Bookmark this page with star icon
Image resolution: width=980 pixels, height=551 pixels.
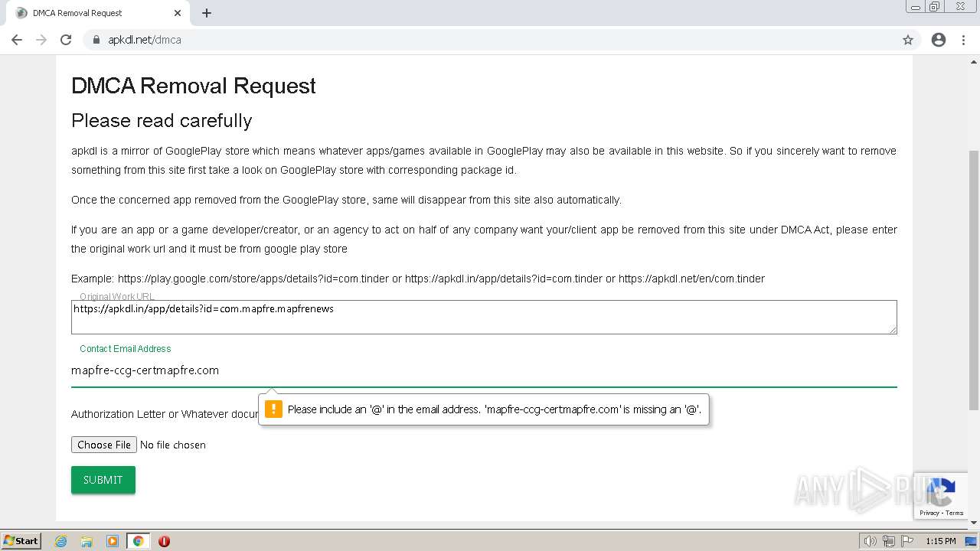click(908, 40)
